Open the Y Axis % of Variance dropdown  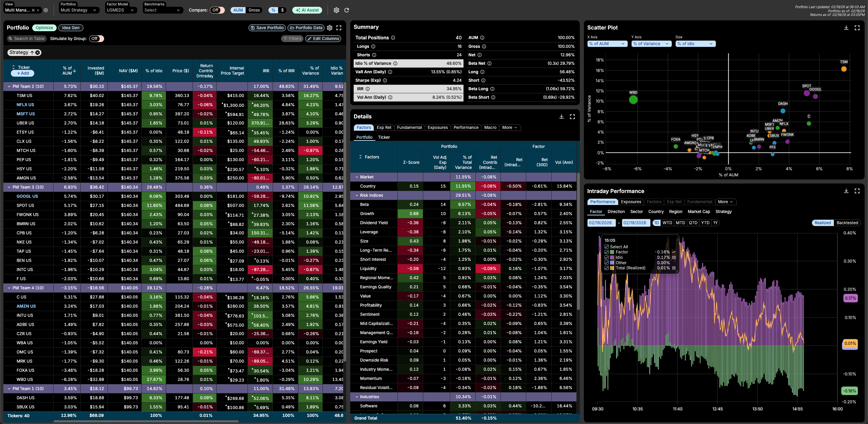click(651, 44)
